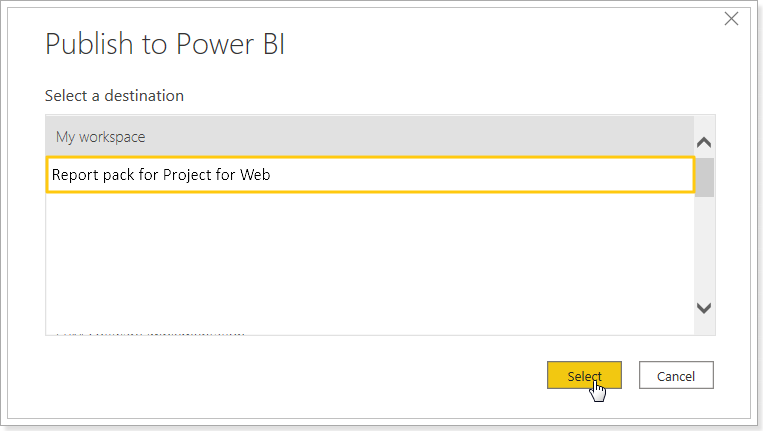Confirm destination with the Select button
This screenshot has width=763, height=431.
(x=584, y=375)
